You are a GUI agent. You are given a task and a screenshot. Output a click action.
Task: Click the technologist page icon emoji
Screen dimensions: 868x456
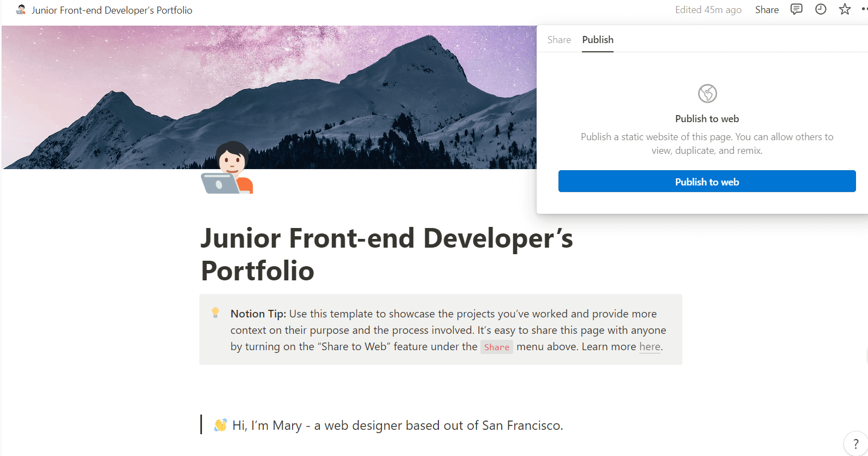click(x=228, y=169)
